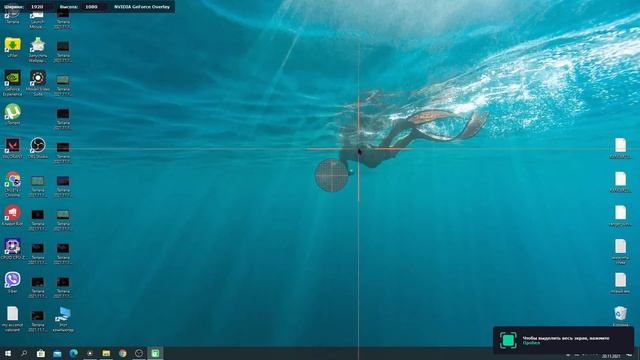Launch the VALORANT desktop shortcut

tap(13, 148)
